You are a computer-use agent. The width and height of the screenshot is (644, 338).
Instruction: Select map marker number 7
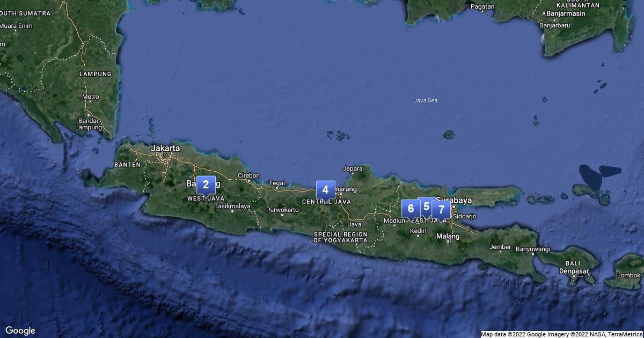click(x=442, y=210)
